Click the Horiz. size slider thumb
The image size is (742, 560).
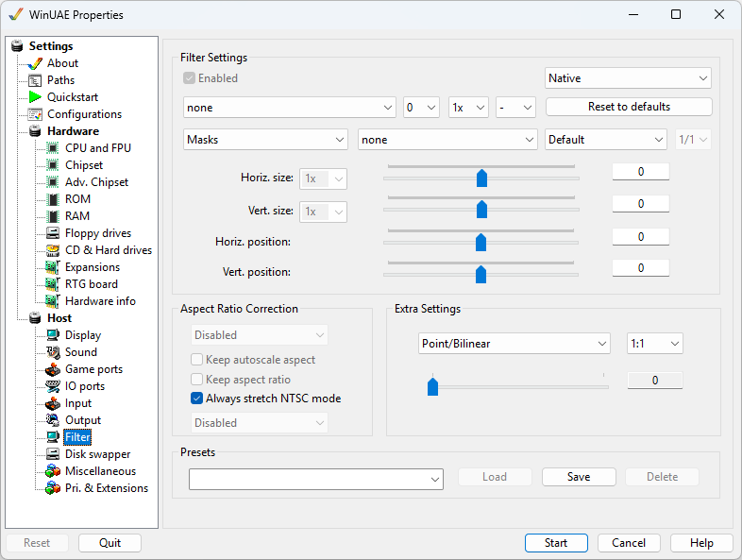point(481,178)
